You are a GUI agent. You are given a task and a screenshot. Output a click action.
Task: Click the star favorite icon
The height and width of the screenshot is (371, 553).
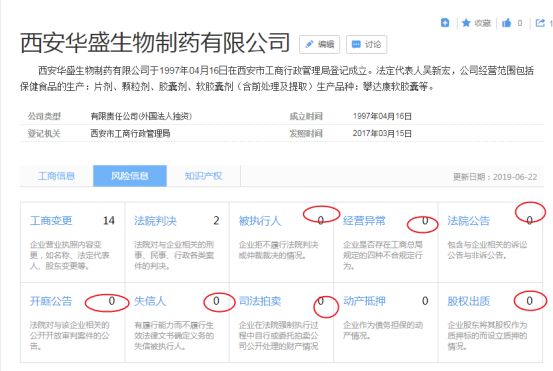pos(466,23)
